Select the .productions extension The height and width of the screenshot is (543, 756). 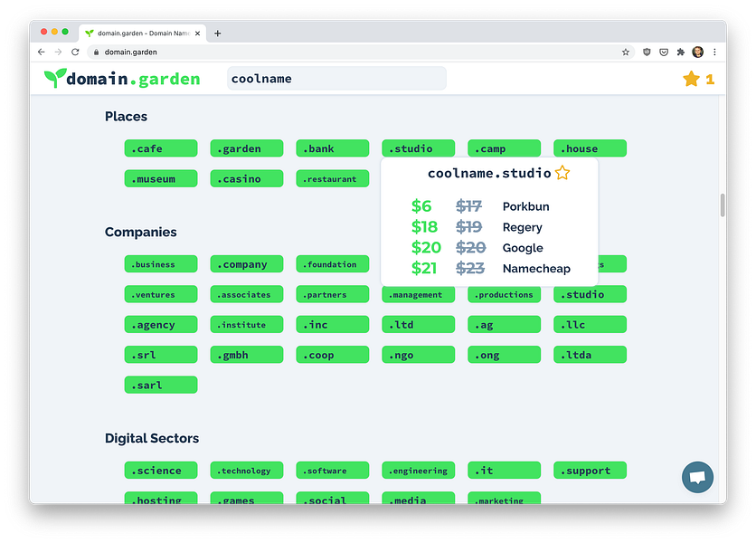pyautogui.click(x=505, y=295)
